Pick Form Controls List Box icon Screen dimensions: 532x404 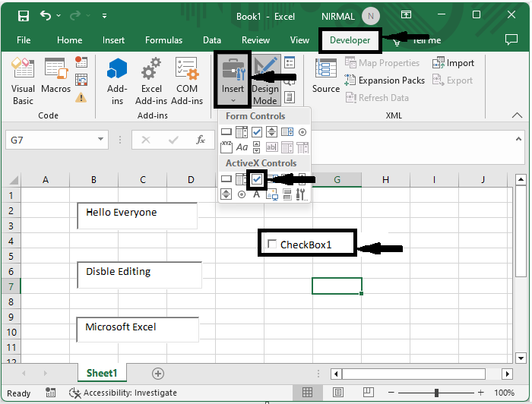pyautogui.click(x=287, y=132)
